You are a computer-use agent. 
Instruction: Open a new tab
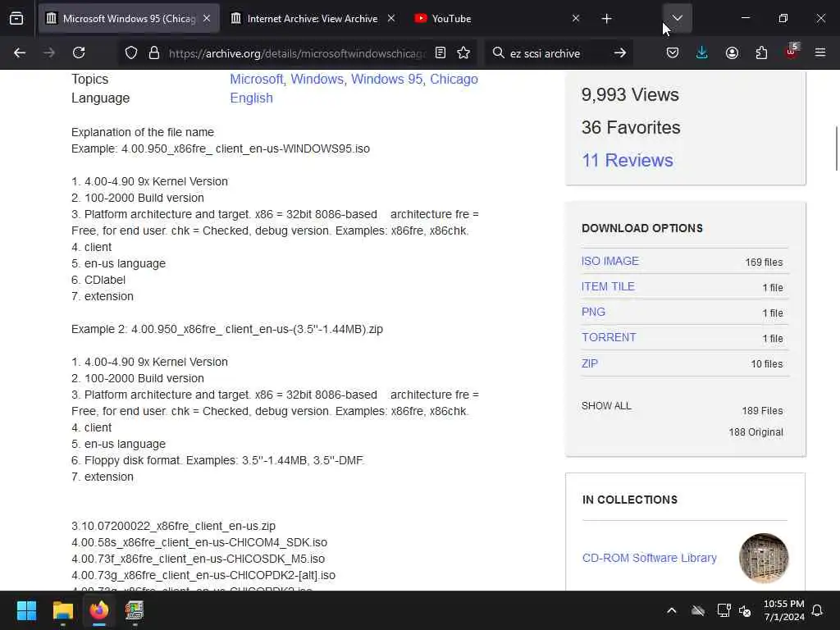tap(606, 19)
